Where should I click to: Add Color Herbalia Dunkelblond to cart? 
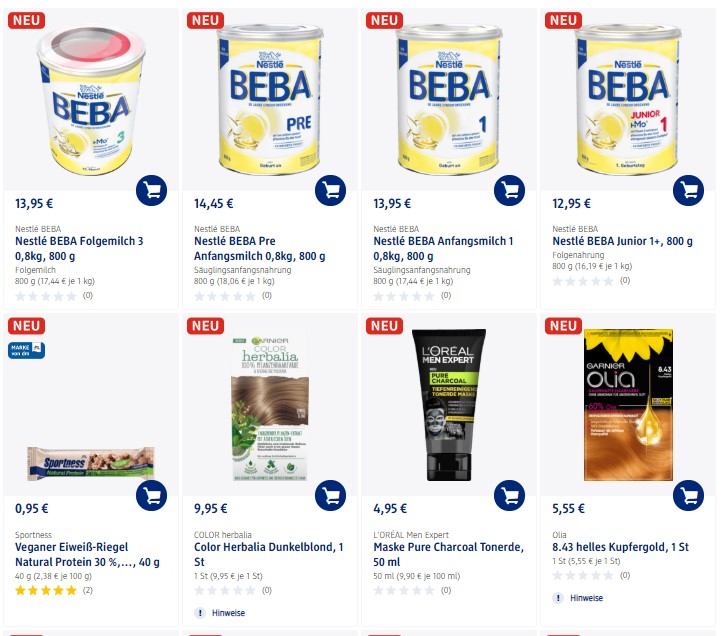(x=330, y=495)
